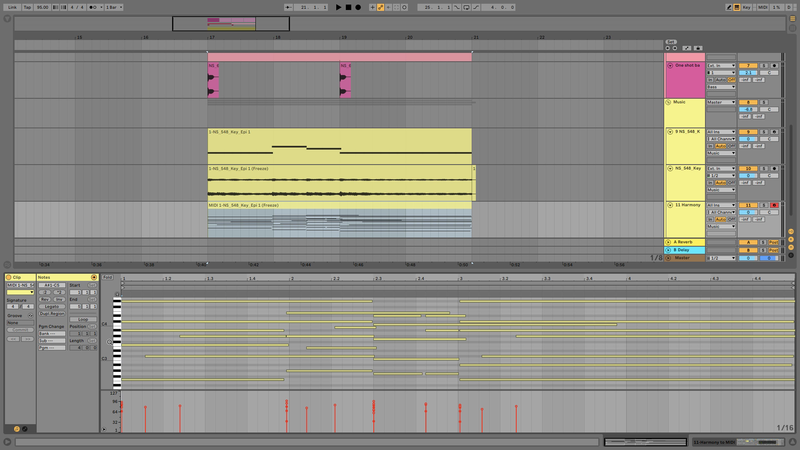800x450 pixels.
Task: Open the 1 Bar quantization menu
Action: (114, 7)
